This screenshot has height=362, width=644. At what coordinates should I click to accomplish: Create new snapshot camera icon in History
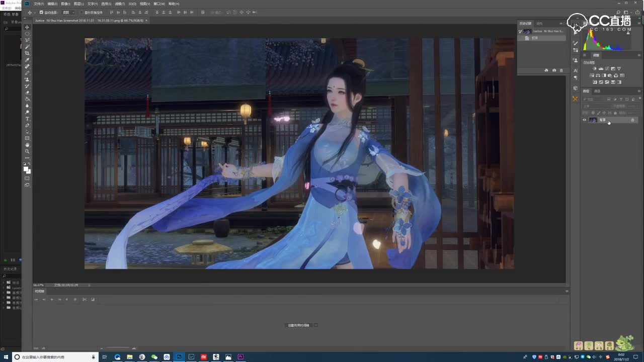(x=554, y=70)
